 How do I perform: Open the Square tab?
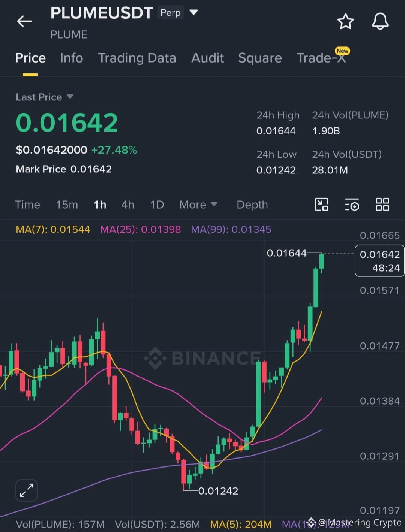tap(260, 58)
